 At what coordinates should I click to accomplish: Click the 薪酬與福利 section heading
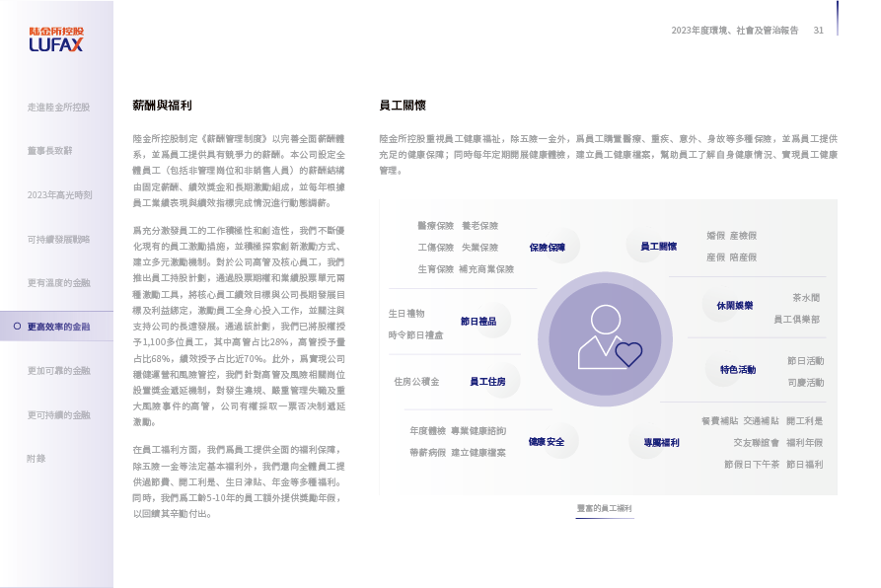pos(162,105)
